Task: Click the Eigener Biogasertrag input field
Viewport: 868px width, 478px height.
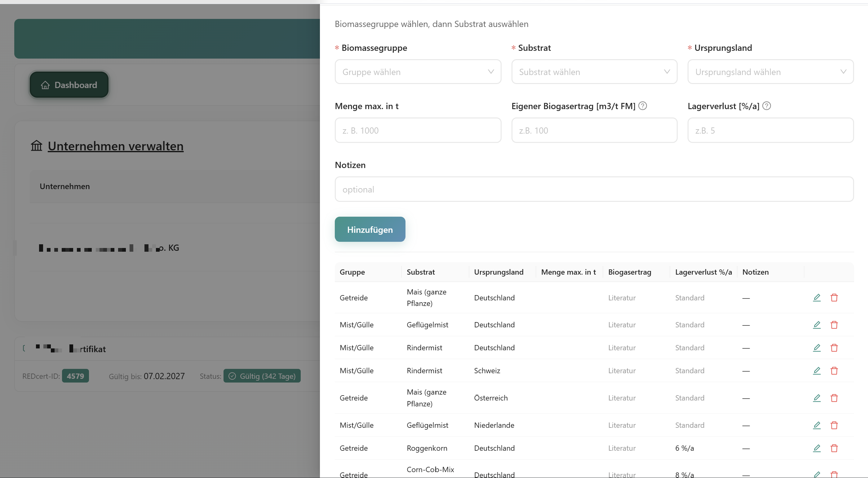Action: pos(594,131)
